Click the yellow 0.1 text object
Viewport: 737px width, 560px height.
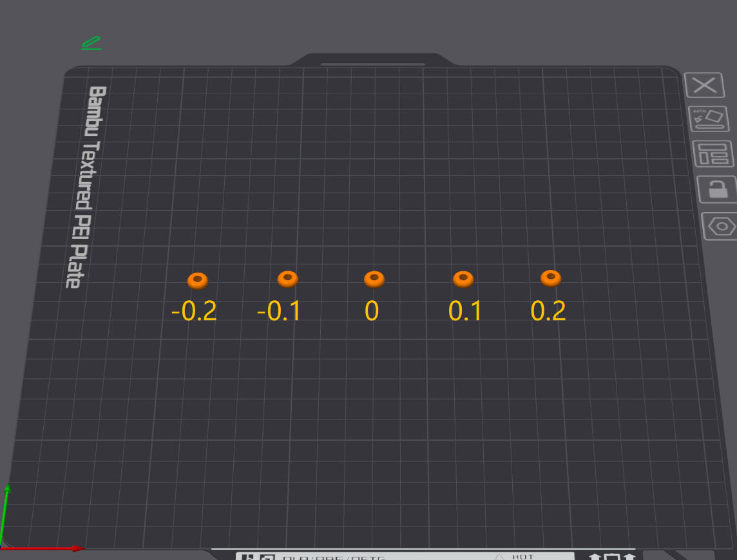465,311
